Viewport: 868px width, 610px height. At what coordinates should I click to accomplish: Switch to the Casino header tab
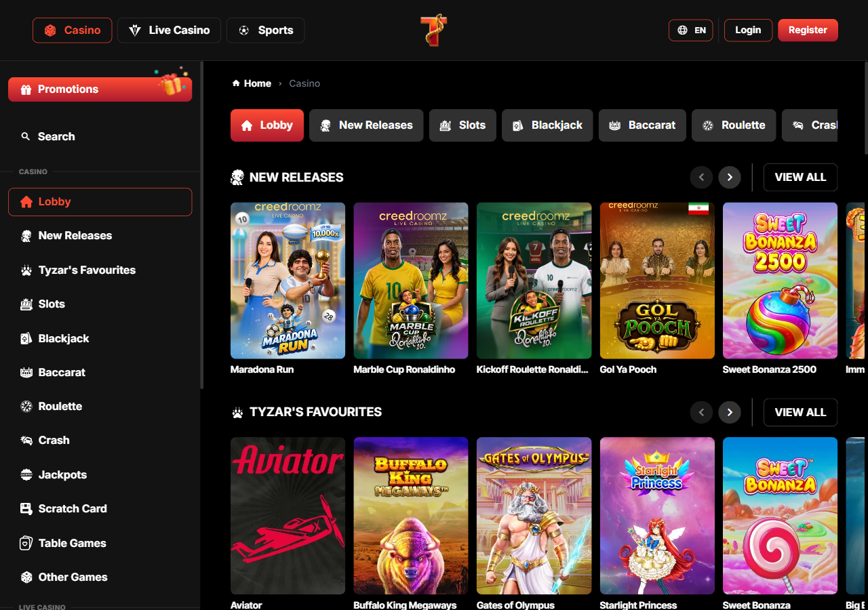pyautogui.click(x=73, y=30)
